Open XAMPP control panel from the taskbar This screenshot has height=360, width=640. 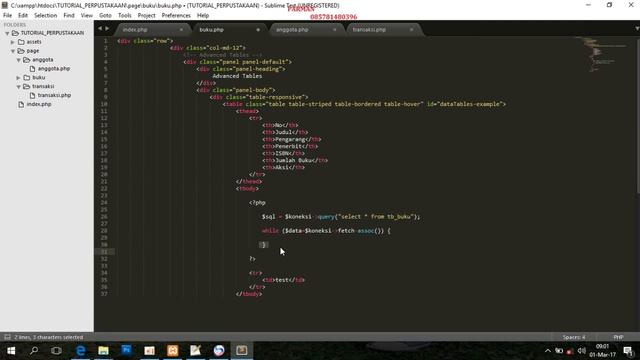173,351
